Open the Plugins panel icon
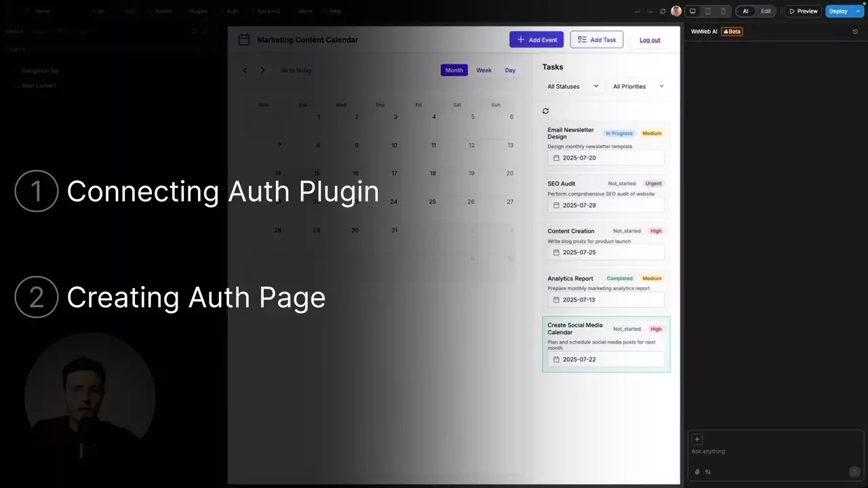This screenshot has width=868, height=488. coord(197,11)
